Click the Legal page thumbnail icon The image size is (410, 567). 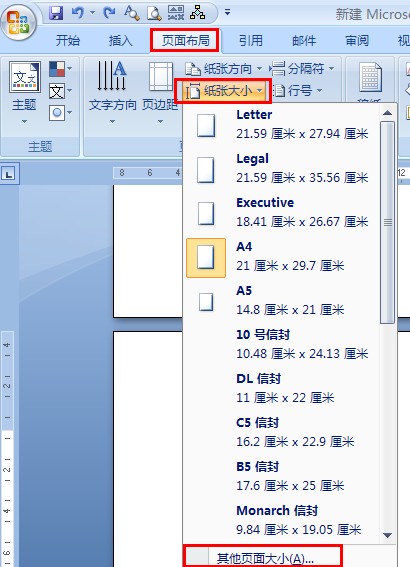coord(206,170)
